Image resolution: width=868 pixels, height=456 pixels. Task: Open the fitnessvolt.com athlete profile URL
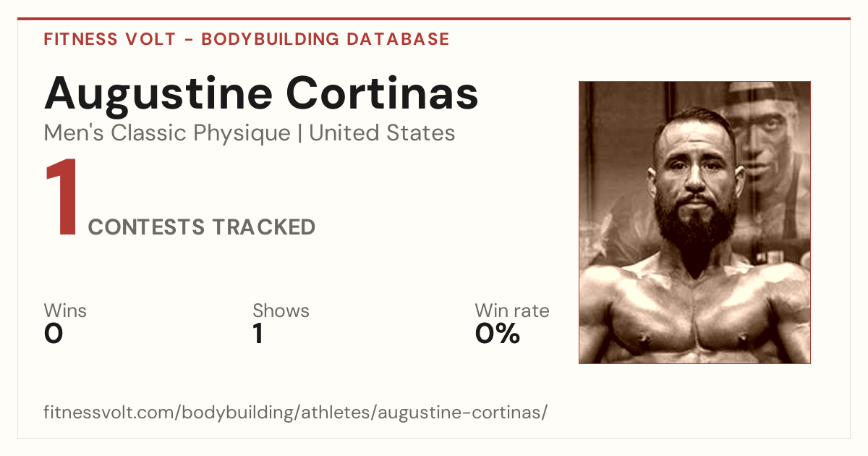click(x=296, y=413)
